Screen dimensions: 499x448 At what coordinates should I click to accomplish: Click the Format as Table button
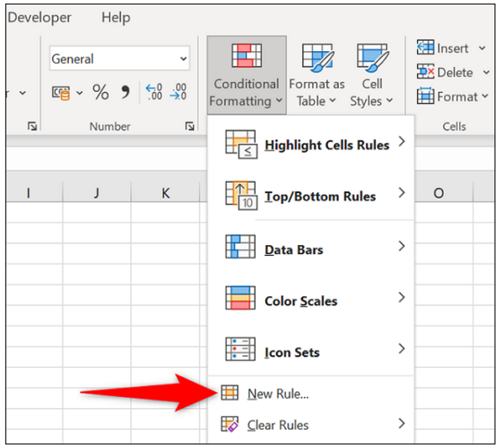317,75
